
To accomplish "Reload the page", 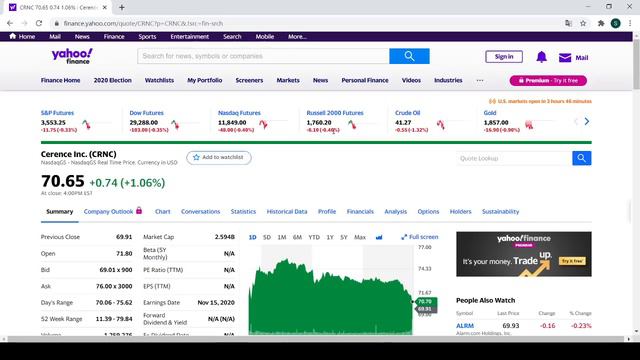I will pos(39,23).
